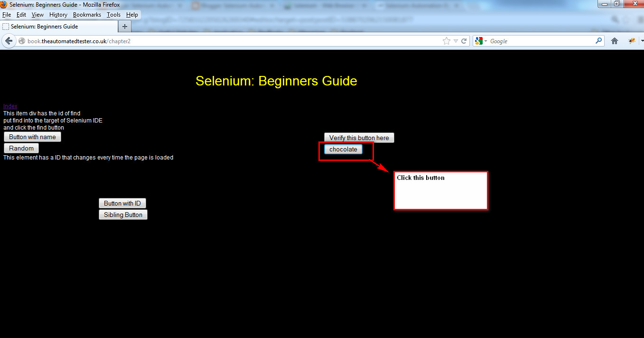Reload the current page
The width and height of the screenshot is (644, 338).
click(464, 41)
